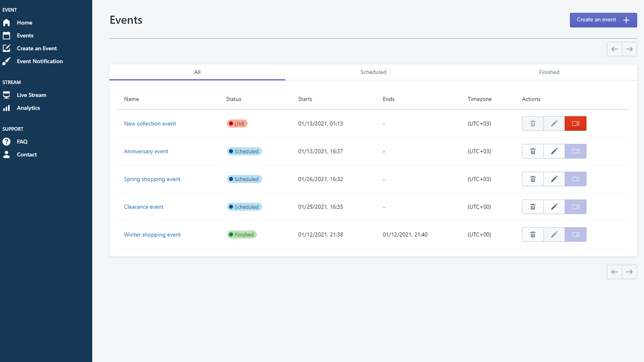This screenshot has height=362, width=644.
Task: Delete the New collection event with trash icon
Action: [x=532, y=123]
